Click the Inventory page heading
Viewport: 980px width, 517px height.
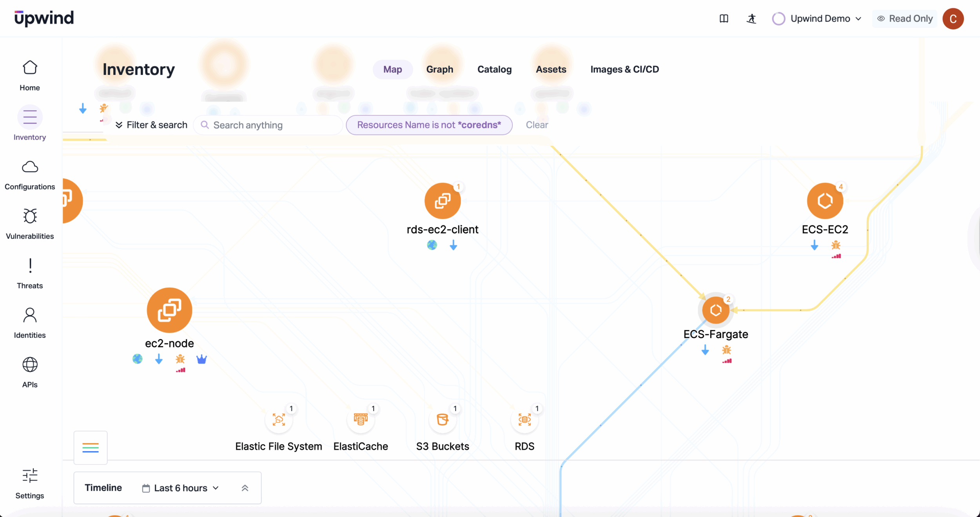click(x=138, y=69)
